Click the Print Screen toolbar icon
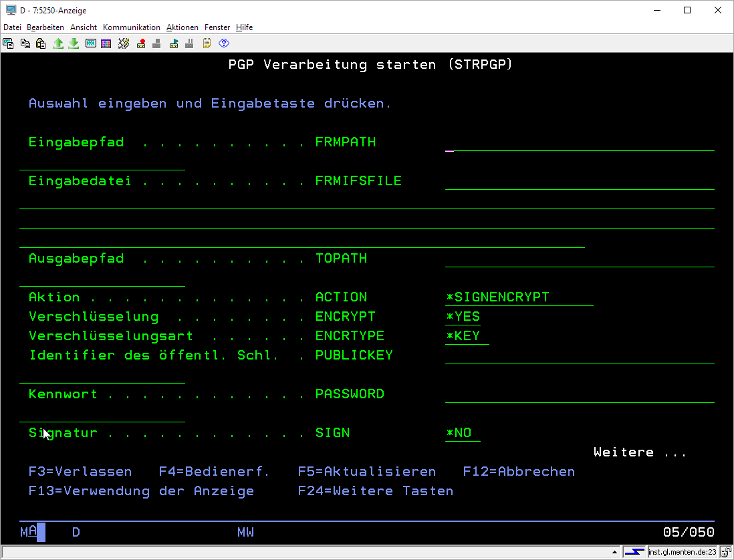 pos(8,43)
